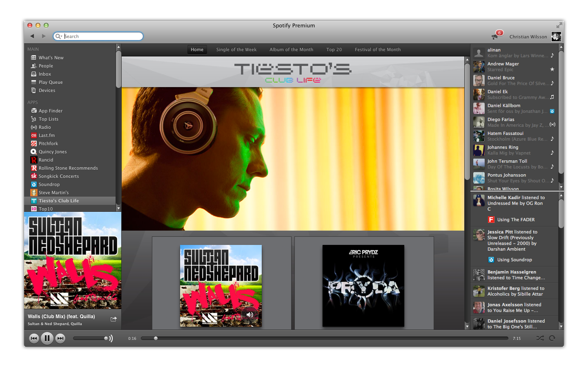Open the Inbox

[x=41, y=74]
